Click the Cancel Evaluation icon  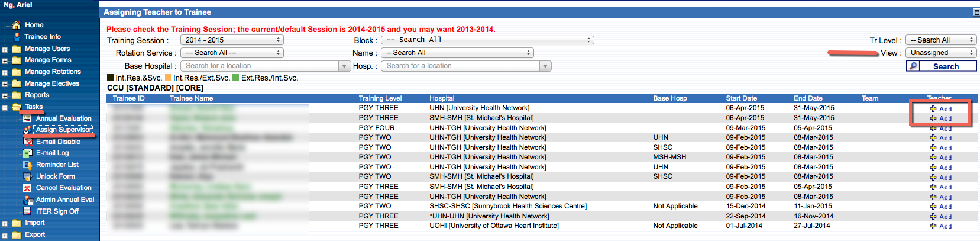click(27, 188)
